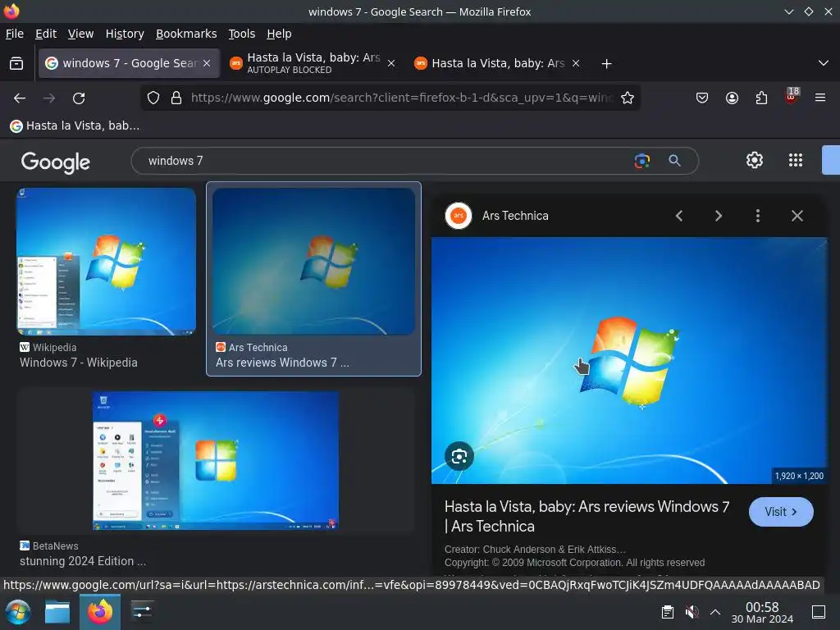The width and height of the screenshot is (840, 630).
Task: Open the system settings taskbar icon
Action: tap(142, 612)
